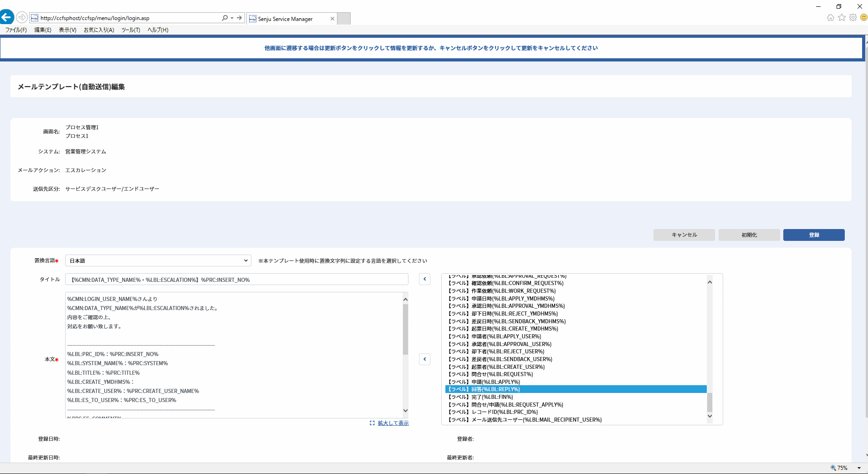The height and width of the screenshot is (474, 868).
Task: Open the ツール(T) menu
Action: click(131, 30)
